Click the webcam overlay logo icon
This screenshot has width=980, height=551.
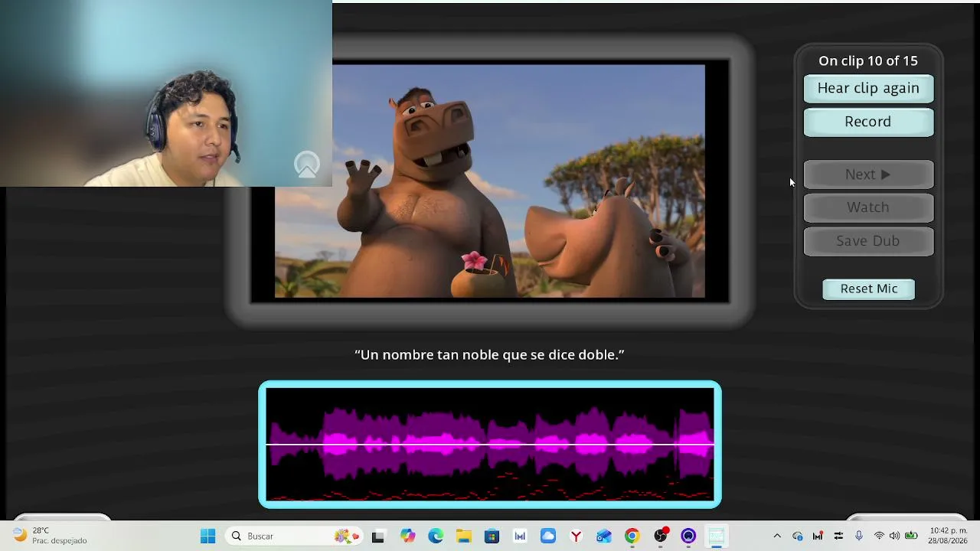pyautogui.click(x=307, y=165)
